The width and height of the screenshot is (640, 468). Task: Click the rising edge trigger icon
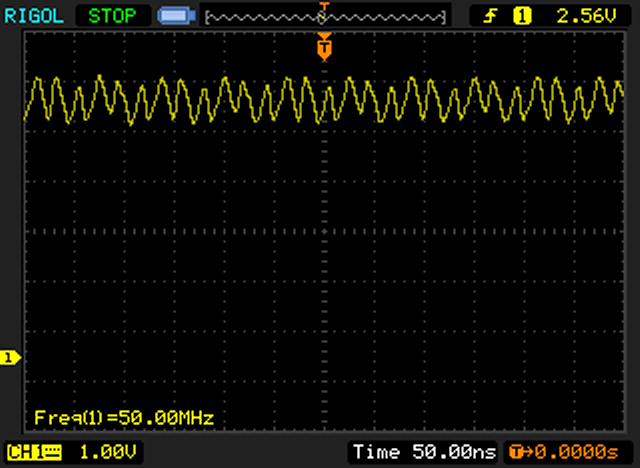(x=490, y=16)
